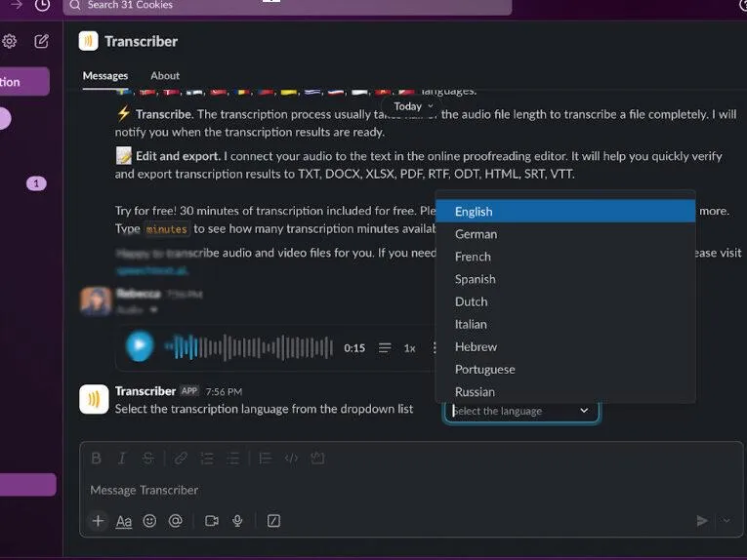Select English from the language list

[x=565, y=212]
